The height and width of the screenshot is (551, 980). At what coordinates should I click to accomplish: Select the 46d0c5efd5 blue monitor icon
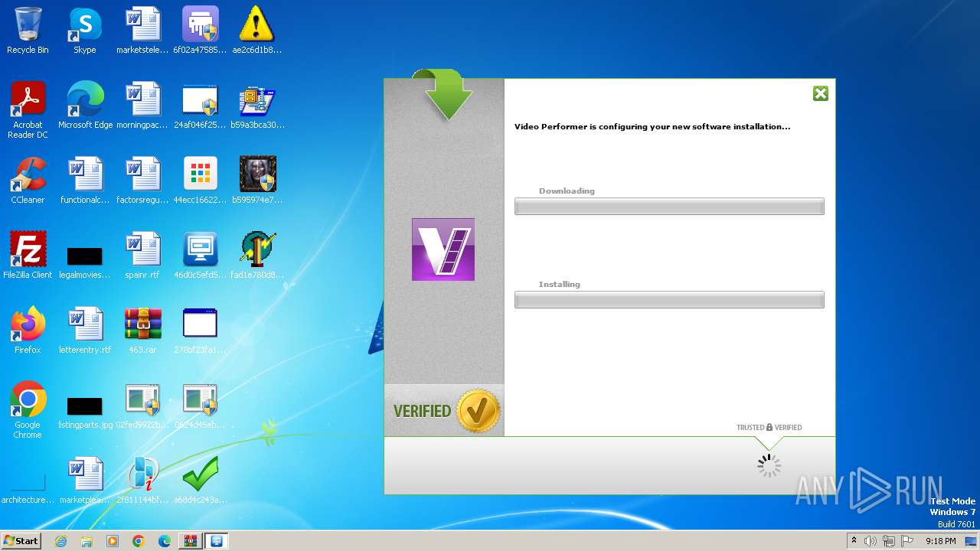(200, 256)
